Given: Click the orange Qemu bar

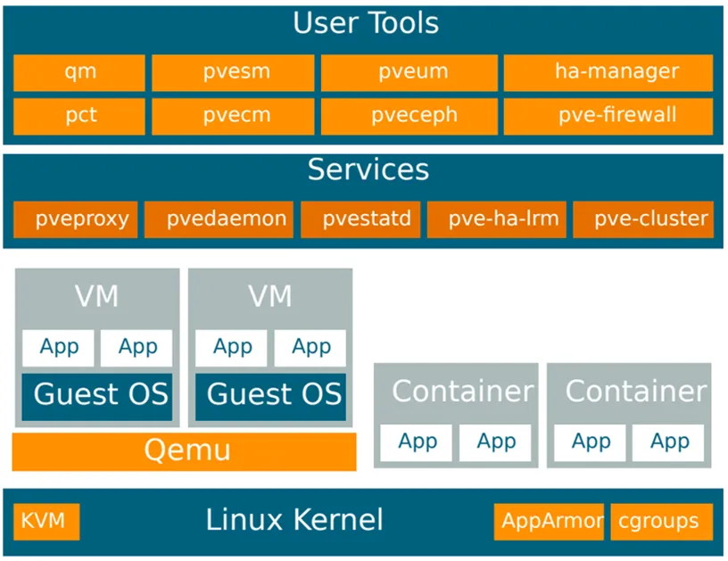Looking at the screenshot, I should tap(185, 451).
